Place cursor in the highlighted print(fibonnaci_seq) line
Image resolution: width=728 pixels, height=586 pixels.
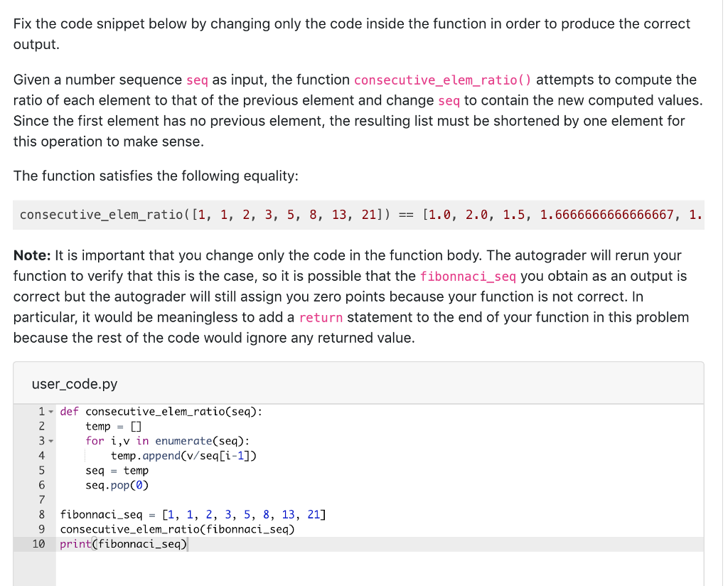pyautogui.click(x=123, y=544)
